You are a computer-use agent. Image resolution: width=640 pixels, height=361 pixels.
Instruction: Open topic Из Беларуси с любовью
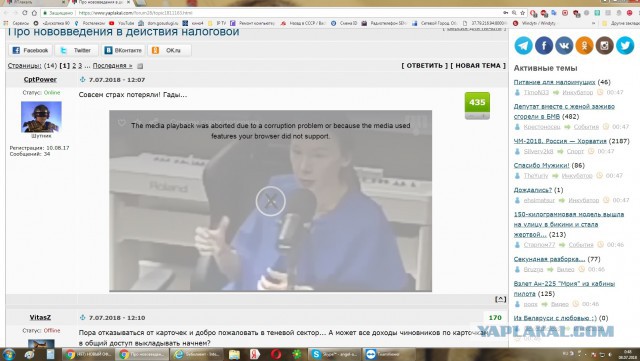tap(555, 318)
